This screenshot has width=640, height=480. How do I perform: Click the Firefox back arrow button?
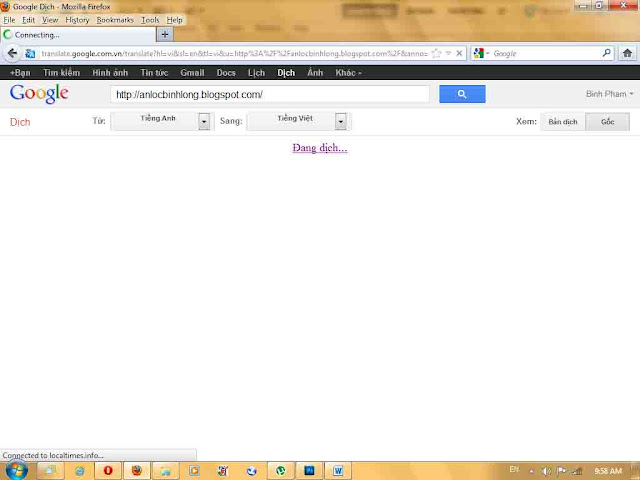[x=12, y=53]
